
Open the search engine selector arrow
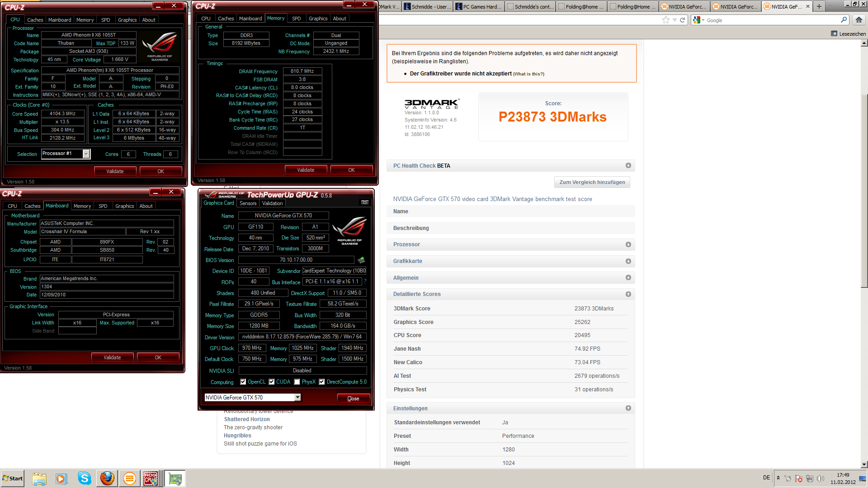pyautogui.click(x=703, y=20)
